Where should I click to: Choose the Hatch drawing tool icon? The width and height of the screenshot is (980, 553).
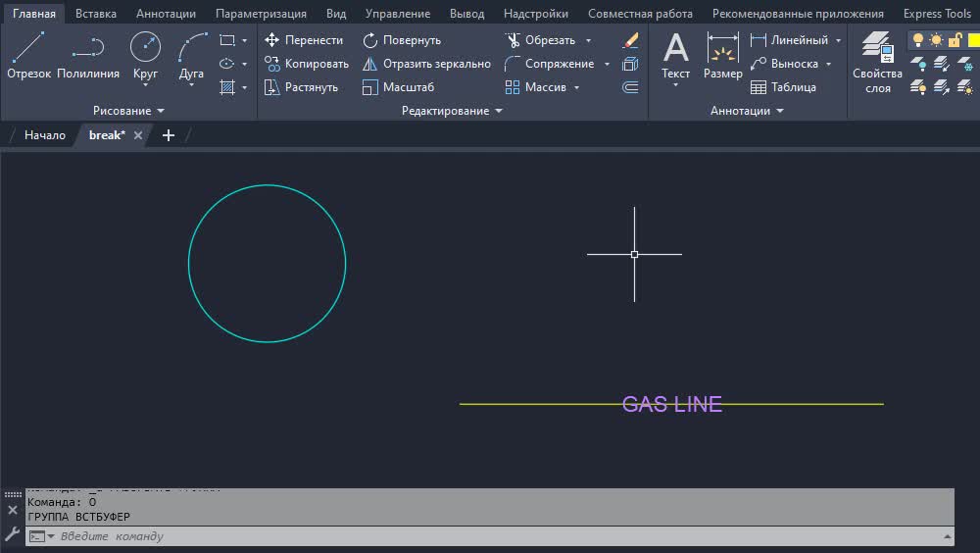pos(227,87)
